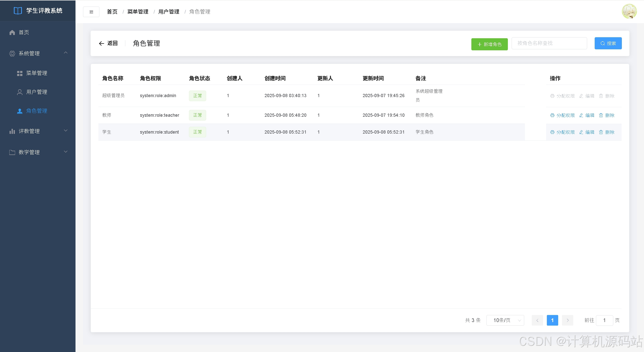Click 2025-09-07 19:45:26 update time cell

(x=384, y=96)
